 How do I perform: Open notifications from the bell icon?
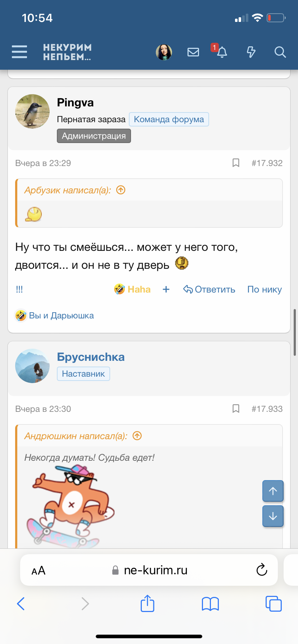[x=222, y=52]
